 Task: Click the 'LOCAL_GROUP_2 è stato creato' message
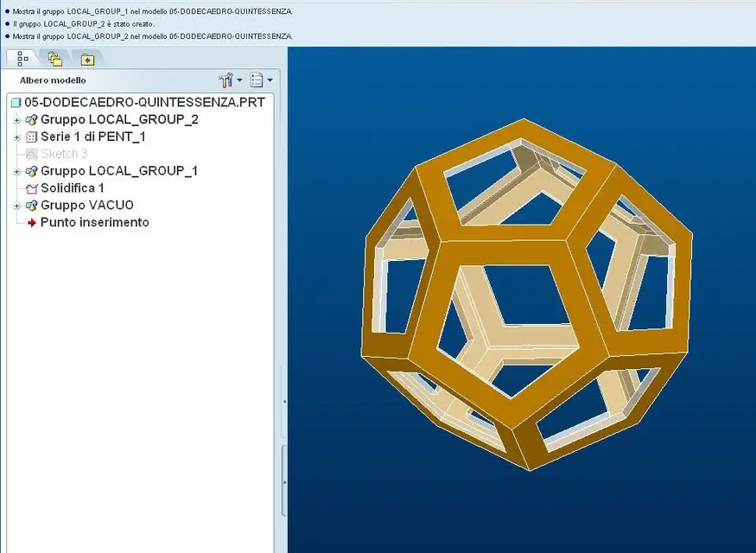pyautogui.click(x=84, y=23)
